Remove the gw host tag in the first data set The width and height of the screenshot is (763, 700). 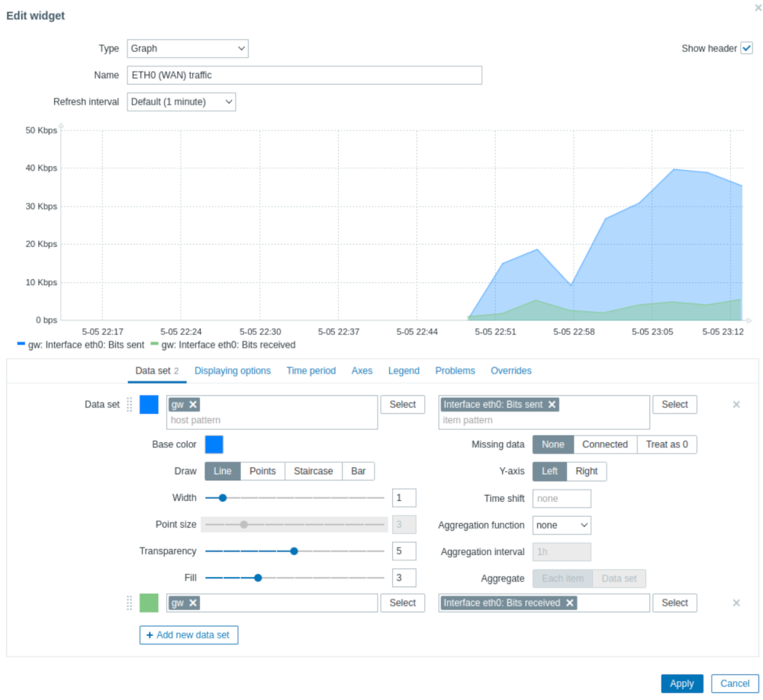click(x=193, y=405)
